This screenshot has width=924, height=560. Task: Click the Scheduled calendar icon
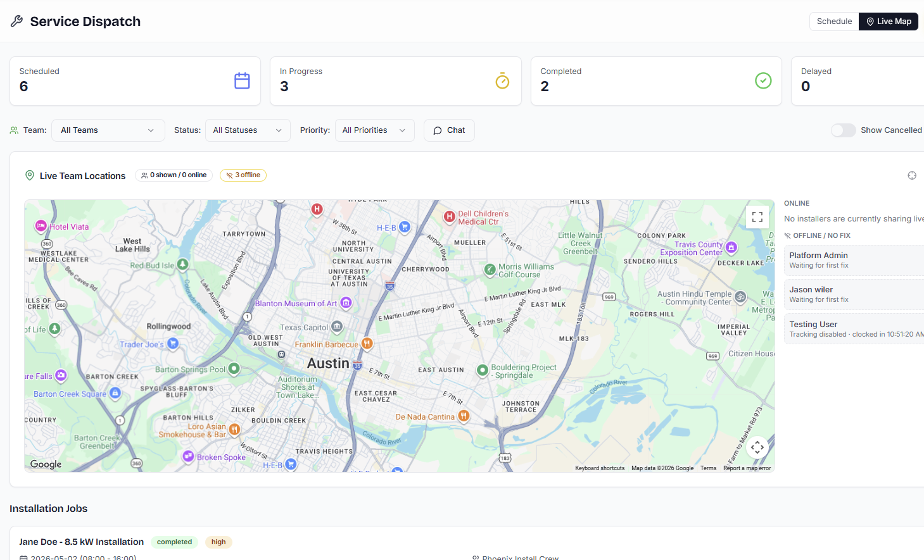pos(242,81)
